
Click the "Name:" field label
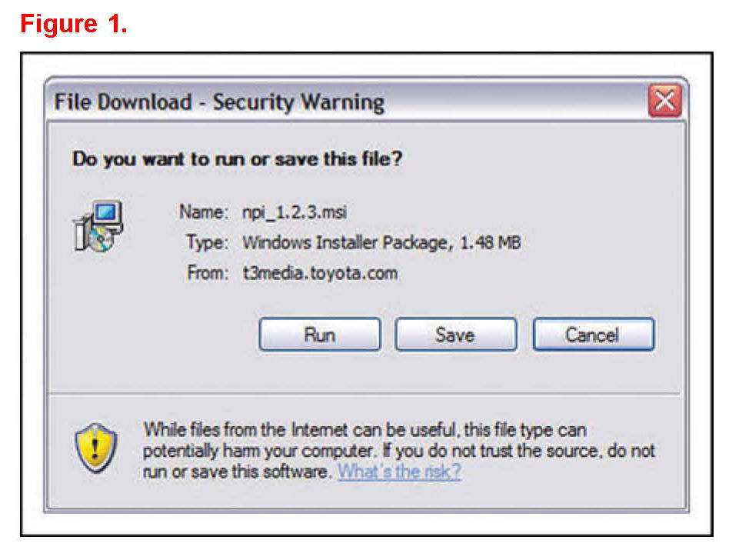click(x=203, y=211)
